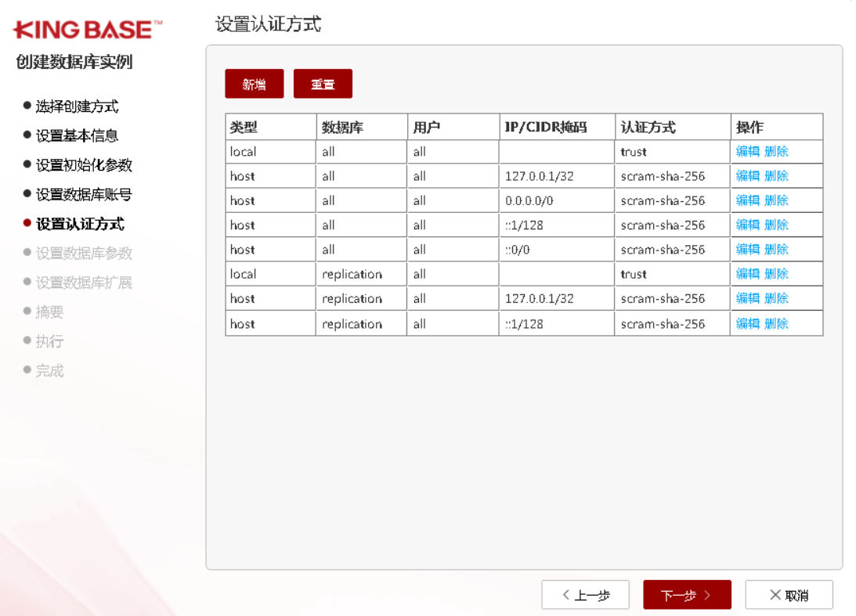
Task: Delete the host ::0/0 rule
Action: 776,250
